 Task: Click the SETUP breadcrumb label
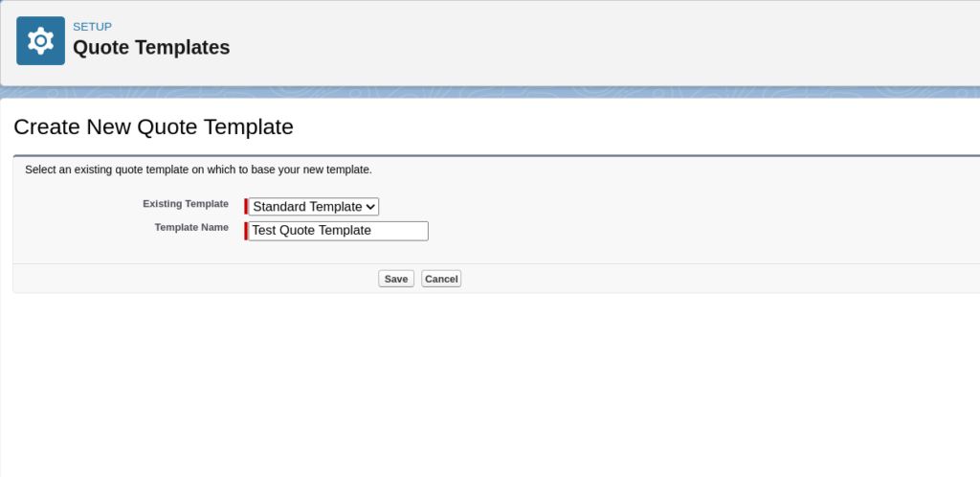(x=92, y=27)
